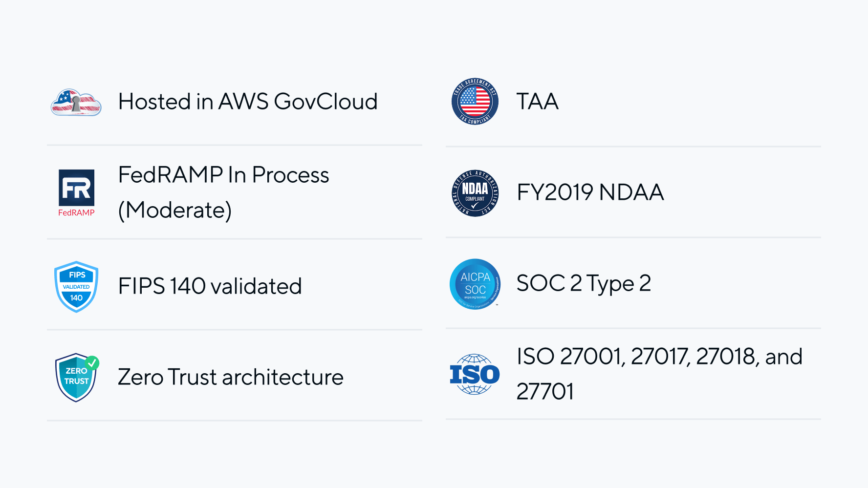This screenshot has width=868, height=488.
Task: Click the "FY2019 NDAA" label
Action: pos(590,192)
